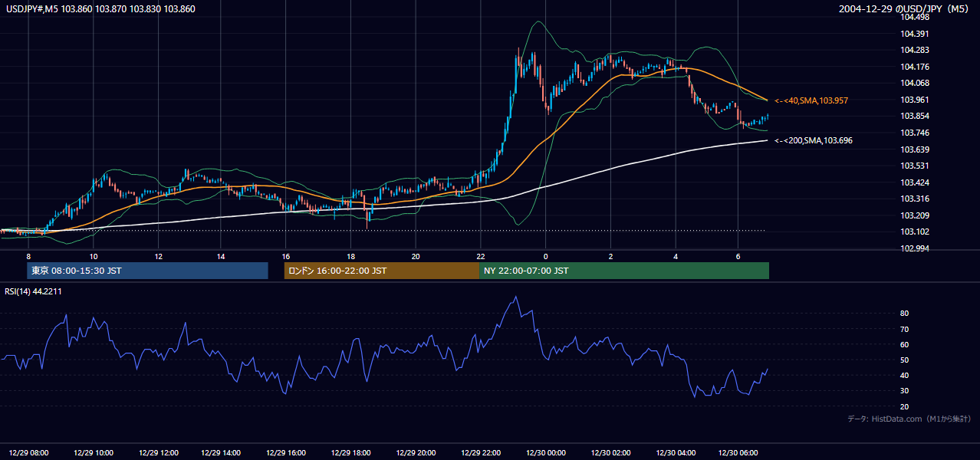Click price axis value 104.283

[916, 50]
